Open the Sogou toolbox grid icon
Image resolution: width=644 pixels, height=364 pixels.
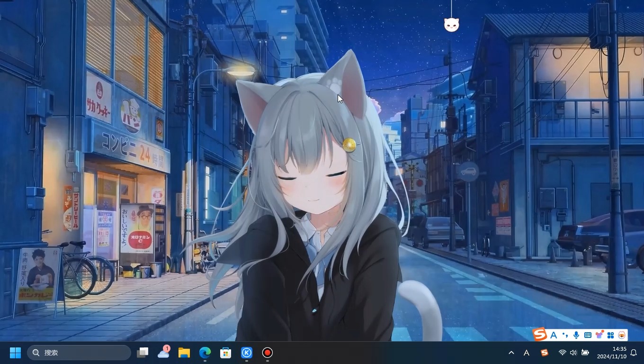click(610, 335)
